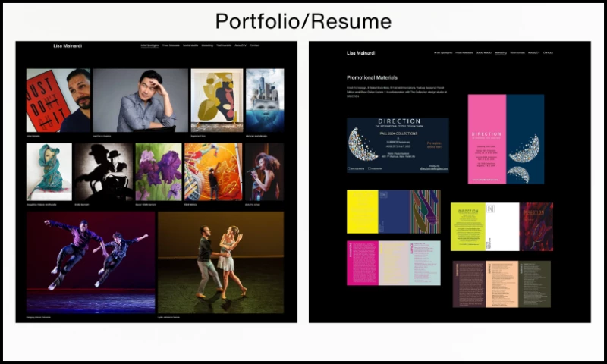Viewport: 607px width, 364px height.
Task: Open city skyline over face artwork
Action: tap(265, 100)
